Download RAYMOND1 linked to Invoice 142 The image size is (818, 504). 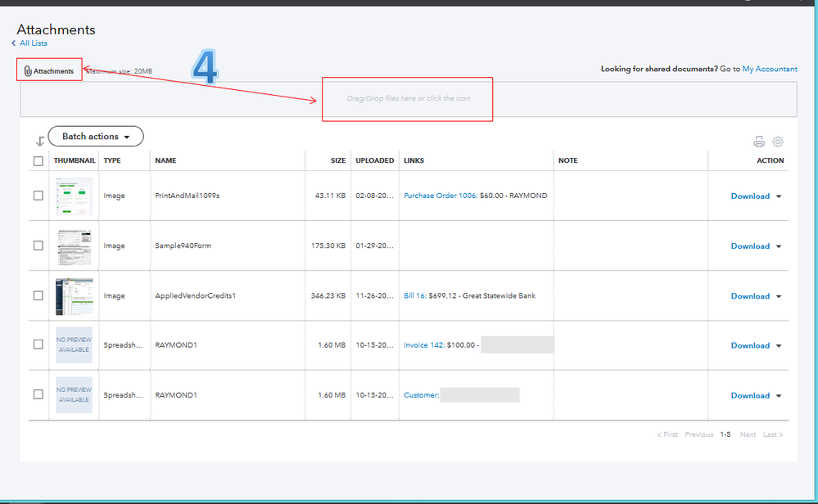pos(750,345)
